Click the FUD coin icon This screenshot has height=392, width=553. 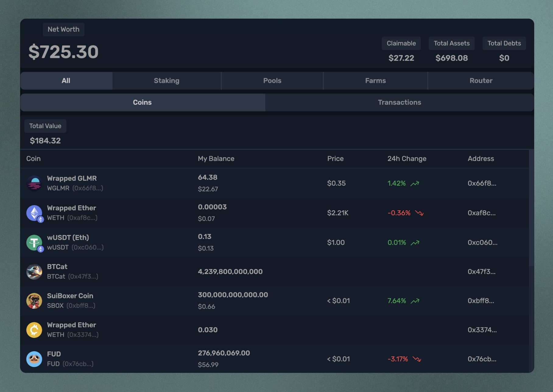pos(34,359)
